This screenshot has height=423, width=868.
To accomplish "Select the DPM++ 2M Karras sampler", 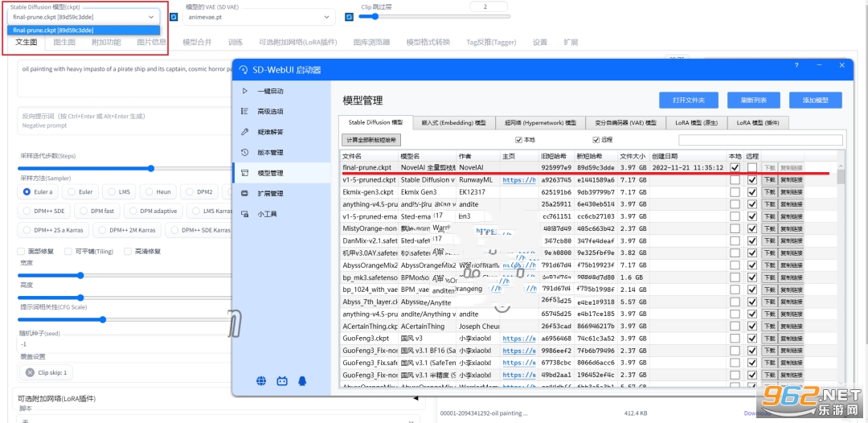I will [127, 230].
